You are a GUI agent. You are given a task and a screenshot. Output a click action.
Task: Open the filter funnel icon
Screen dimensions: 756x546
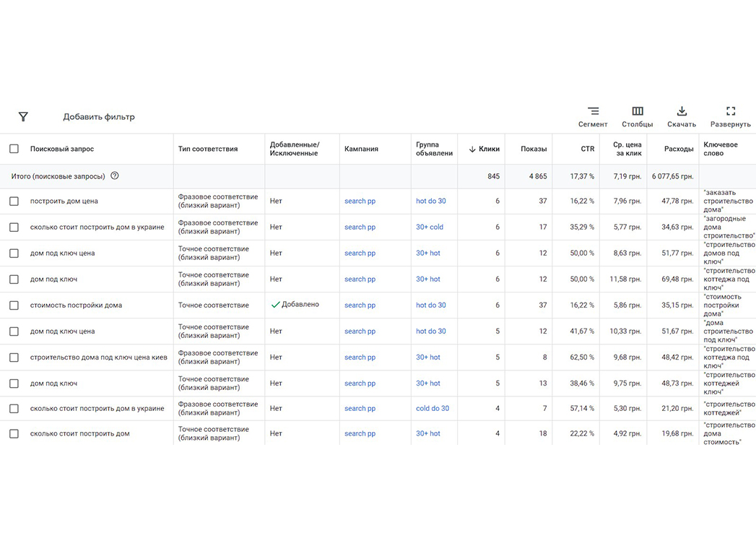coord(23,117)
